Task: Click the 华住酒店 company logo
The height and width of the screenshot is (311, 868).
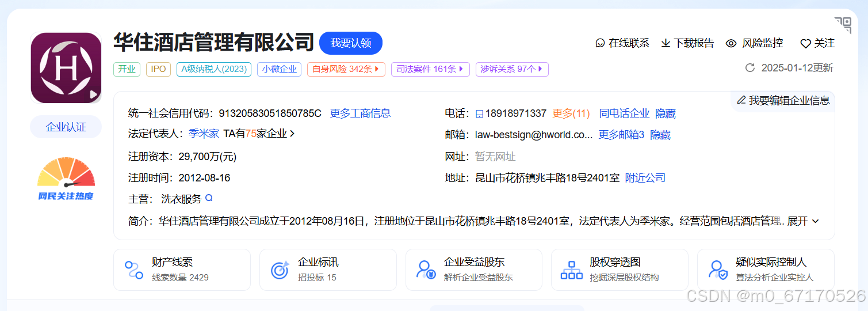Action: [x=66, y=67]
